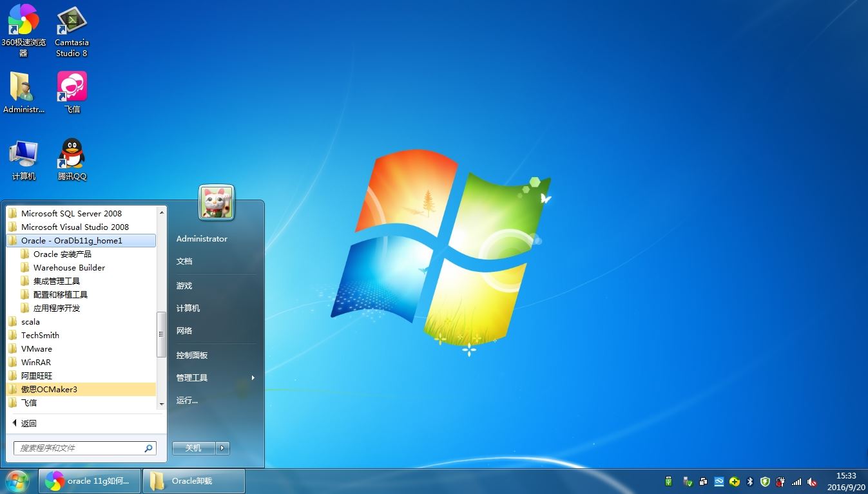868x494 pixels.
Task: Click the Windows Start orb
Action: (x=17, y=480)
